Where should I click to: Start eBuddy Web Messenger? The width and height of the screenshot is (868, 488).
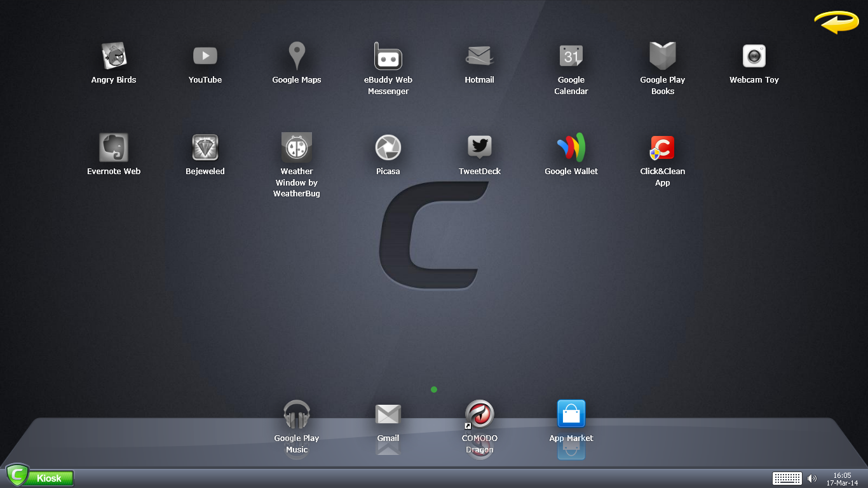pyautogui.click(x=388, y=57)
